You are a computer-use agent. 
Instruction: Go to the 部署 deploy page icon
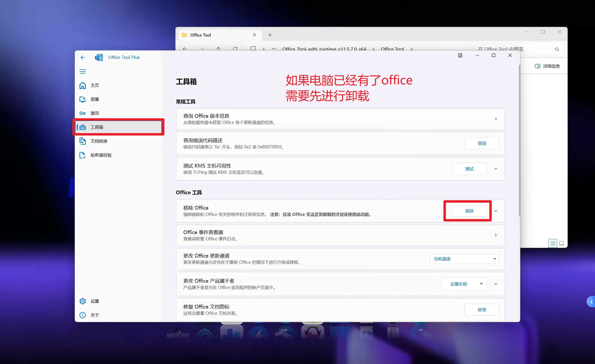pos(83,99)
